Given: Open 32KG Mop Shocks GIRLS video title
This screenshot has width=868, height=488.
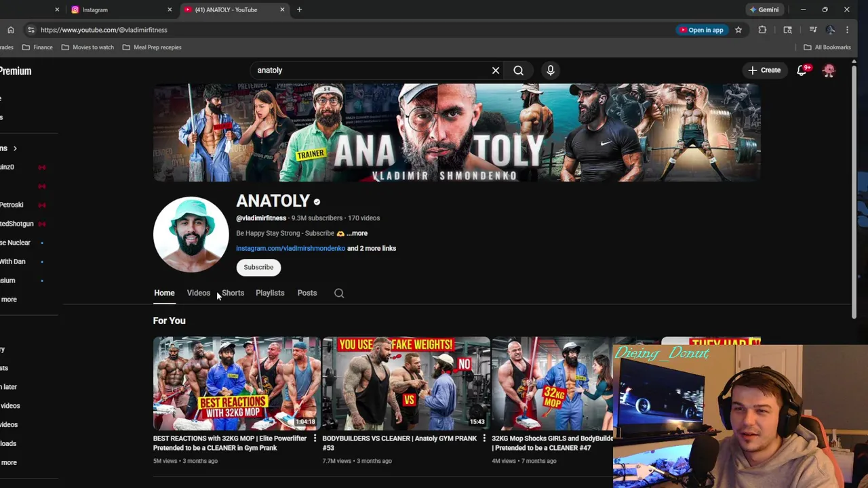Looking at the screenshot, I should point(552,443).
